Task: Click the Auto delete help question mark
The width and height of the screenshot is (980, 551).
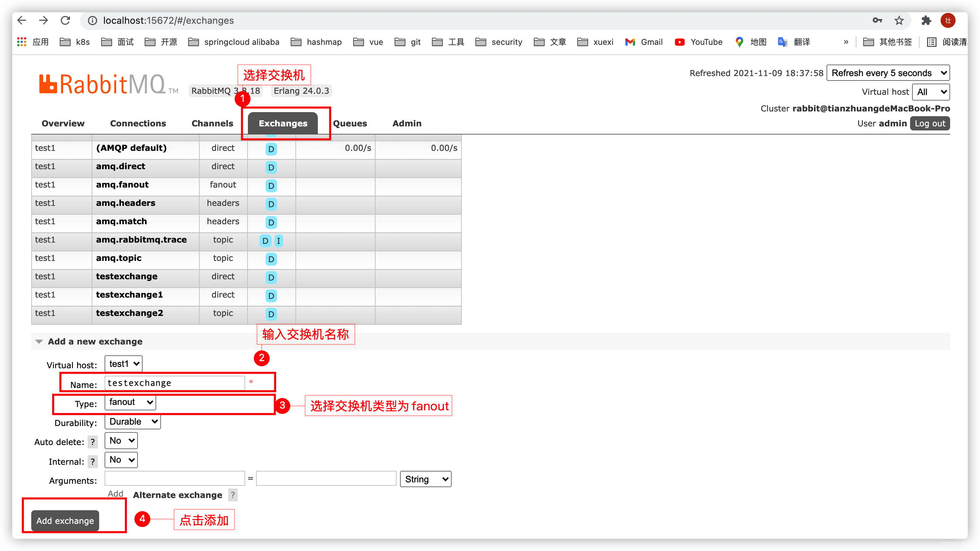Action: pyautogui.click(x=92, y=442)
